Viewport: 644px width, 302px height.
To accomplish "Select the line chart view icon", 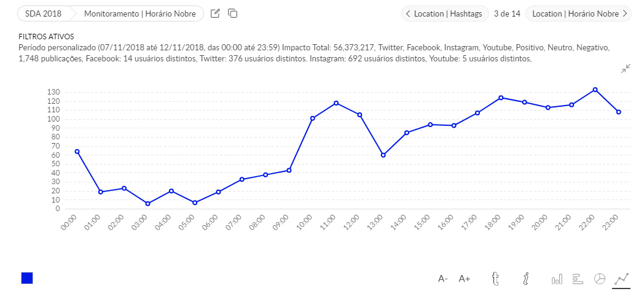I will 621,279.
